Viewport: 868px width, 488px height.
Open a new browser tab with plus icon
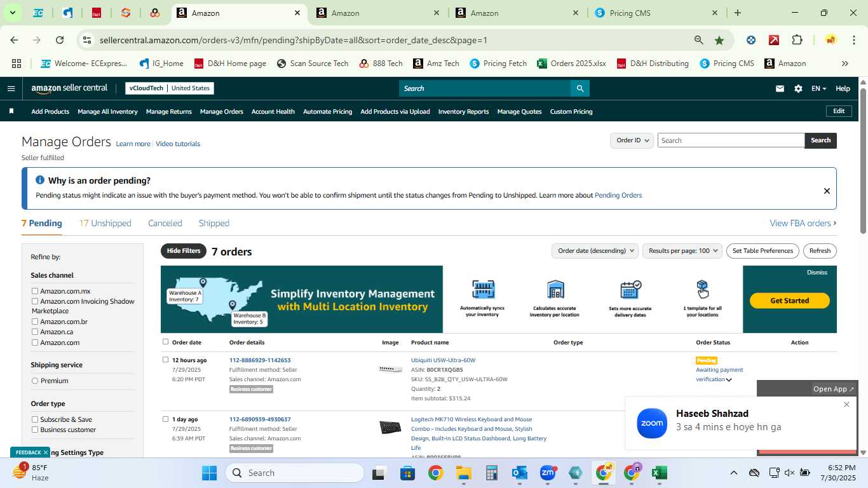(737, 13)
